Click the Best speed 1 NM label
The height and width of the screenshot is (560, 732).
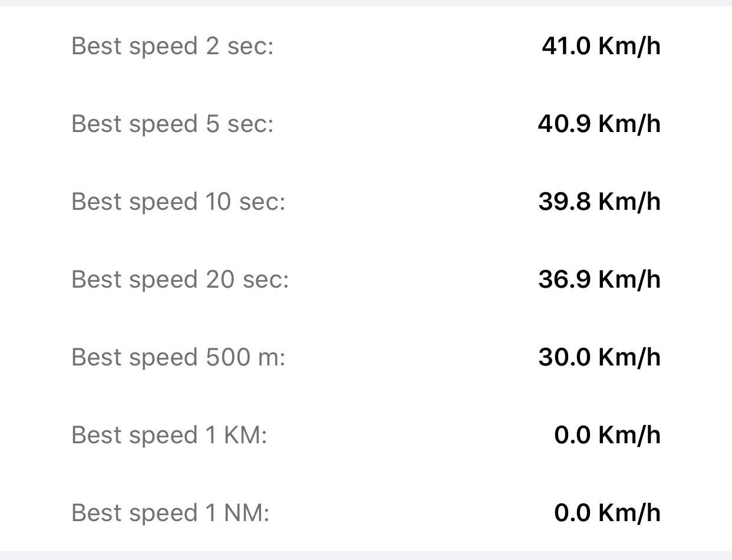170,513
